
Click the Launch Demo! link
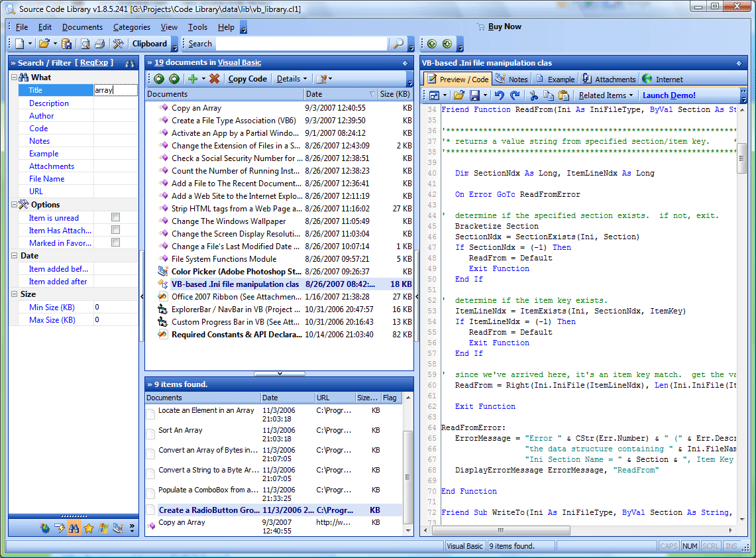[669, 95]
